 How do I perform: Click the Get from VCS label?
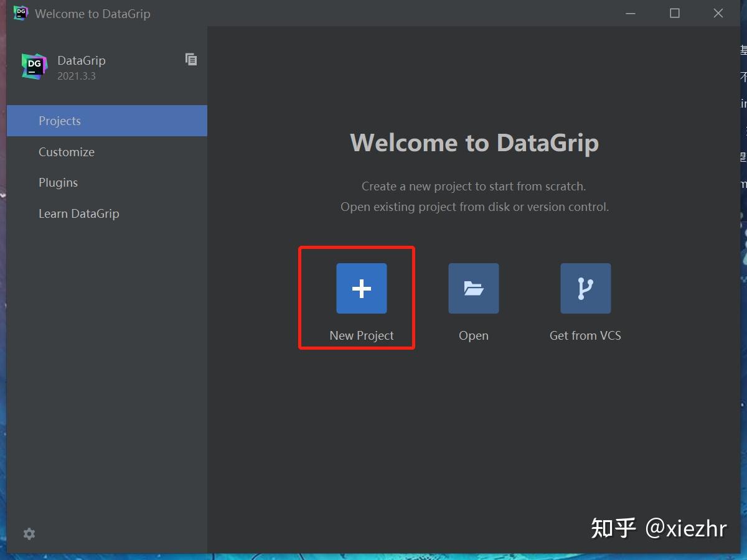(x=585, y=335)
